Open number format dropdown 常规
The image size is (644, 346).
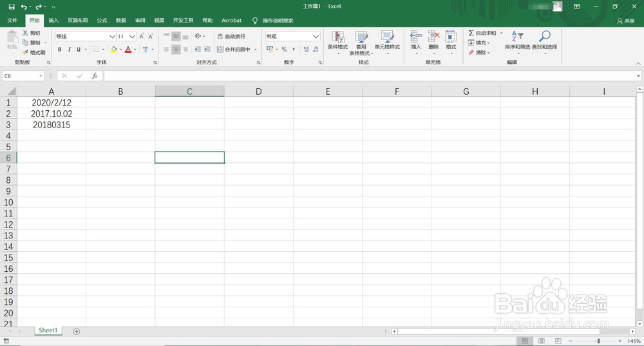click(316, 37)
